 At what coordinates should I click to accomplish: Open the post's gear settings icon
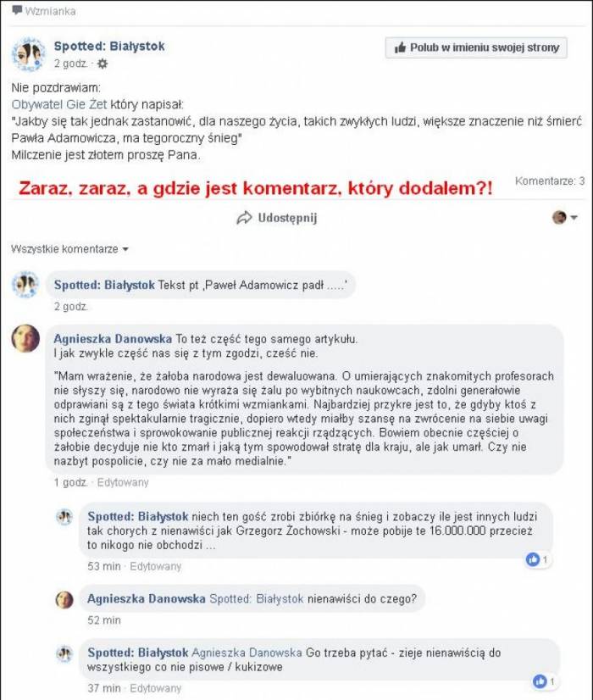tap(103, 64)
